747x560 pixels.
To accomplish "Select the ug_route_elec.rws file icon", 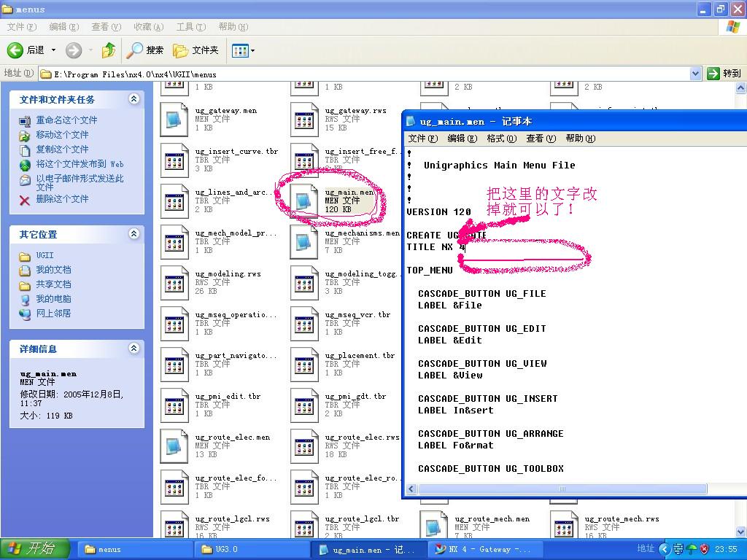I will [x=304, y=447].
